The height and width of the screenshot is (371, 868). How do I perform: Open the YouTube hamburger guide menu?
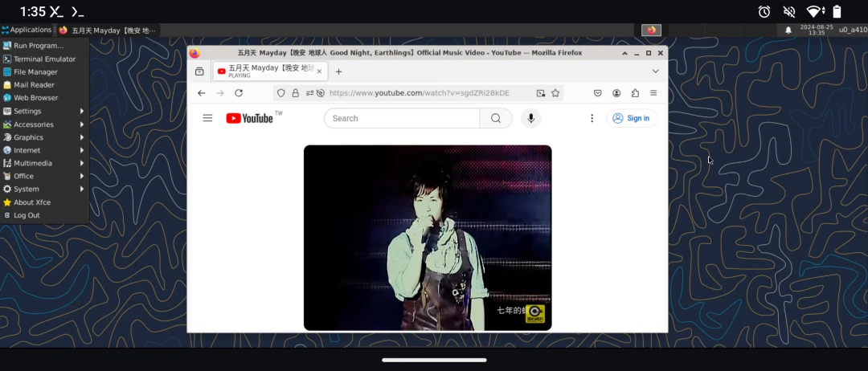pyautogui.click(x=207, y=118)
